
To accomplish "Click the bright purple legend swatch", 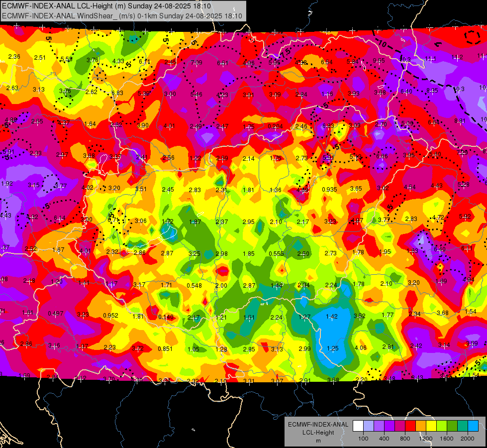I will tap(390, 426).
